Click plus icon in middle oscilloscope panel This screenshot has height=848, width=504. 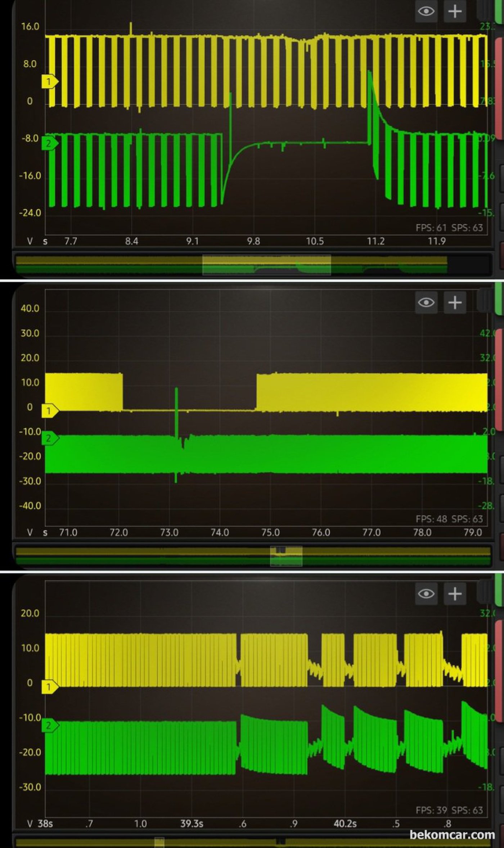455,302
